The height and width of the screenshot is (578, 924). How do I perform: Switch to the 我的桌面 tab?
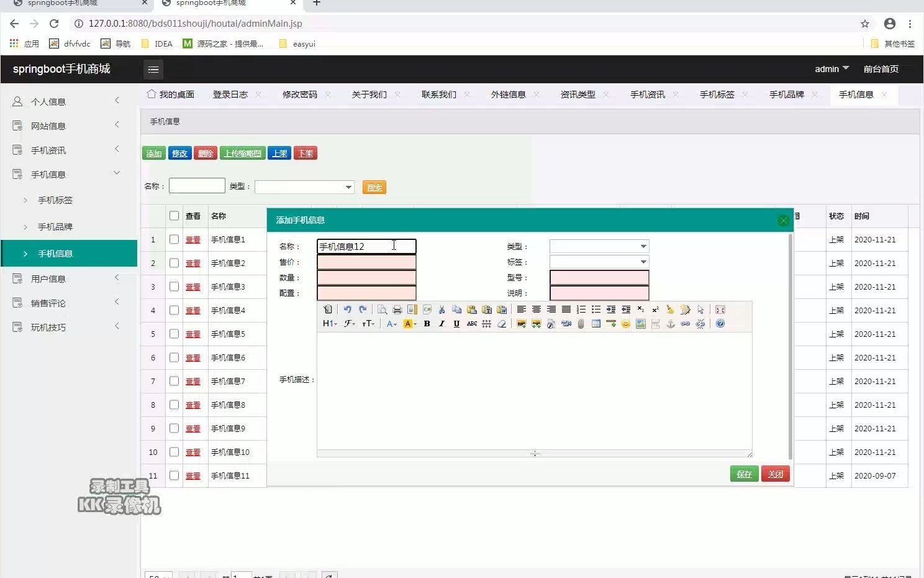(x=171, y=94)
